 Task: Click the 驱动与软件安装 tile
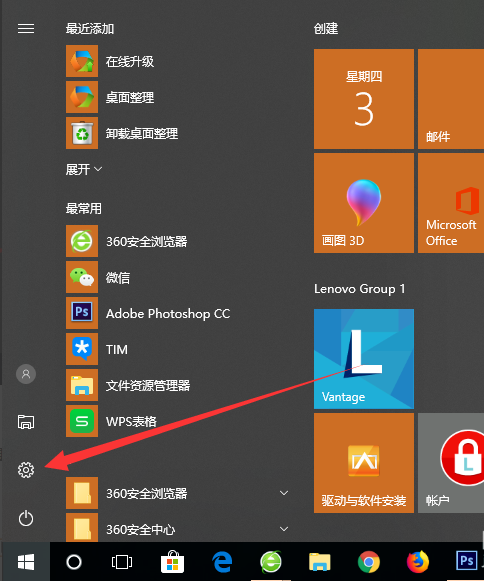click(364, 463)
